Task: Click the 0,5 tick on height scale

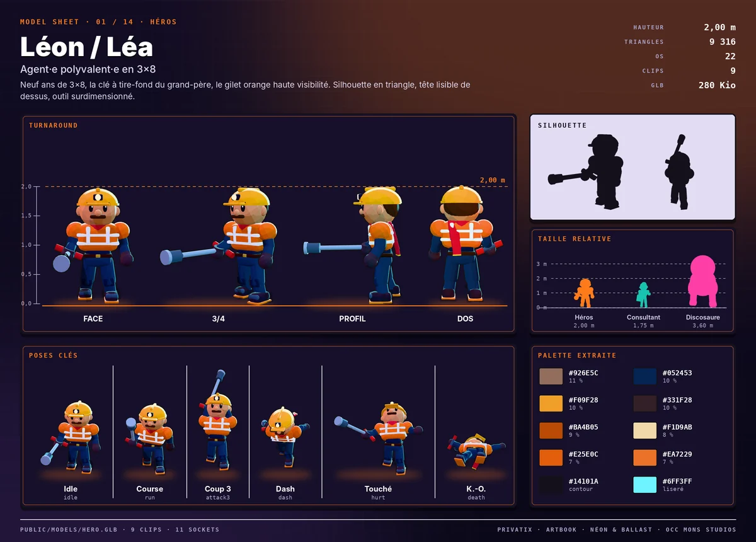Action: 26,274
